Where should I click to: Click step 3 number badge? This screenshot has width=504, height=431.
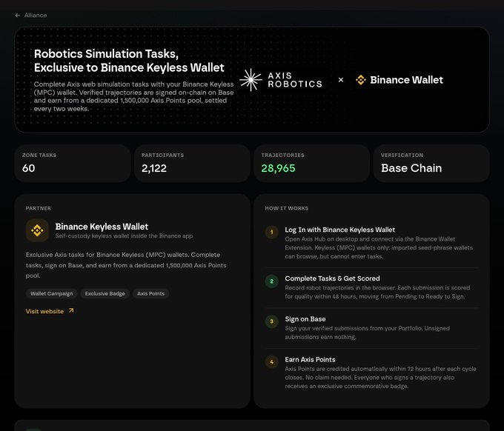[x=271, y=321]
